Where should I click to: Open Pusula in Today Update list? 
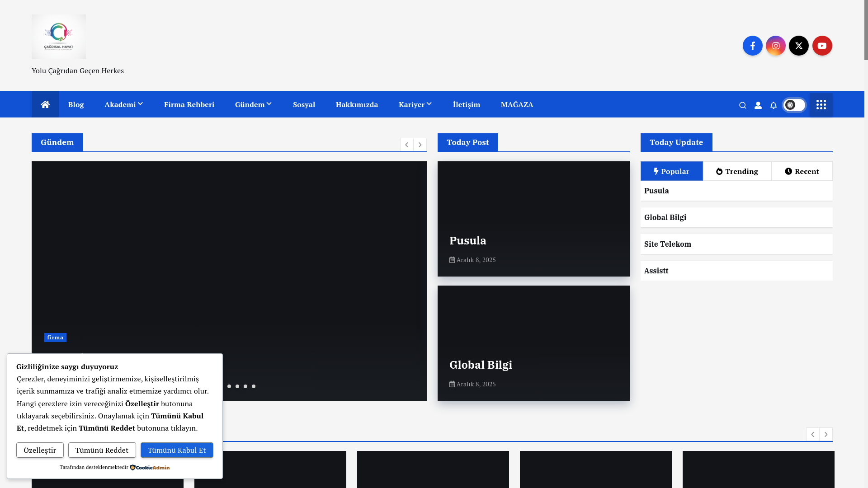(x=656, y=191)
